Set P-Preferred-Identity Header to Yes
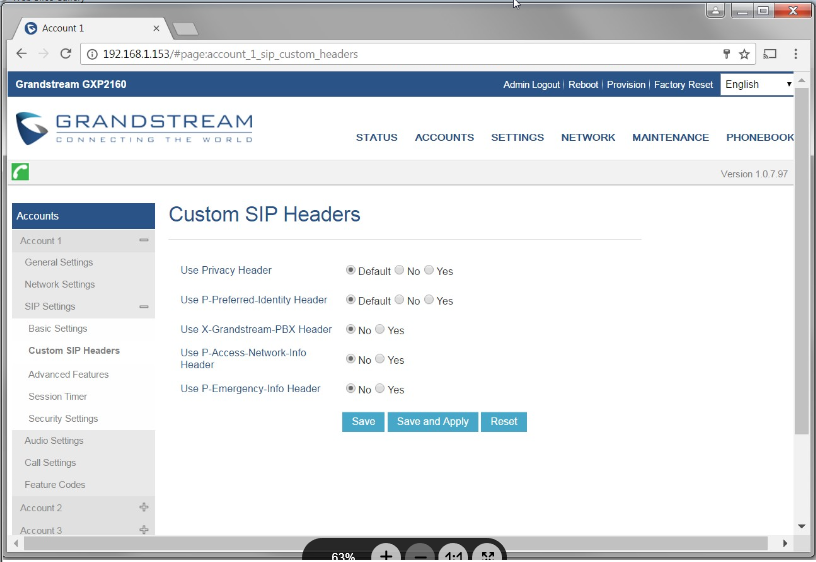Image resolution: width=816 pixels, height=562 pixels. pyautogui.click(x=429, y=300)
